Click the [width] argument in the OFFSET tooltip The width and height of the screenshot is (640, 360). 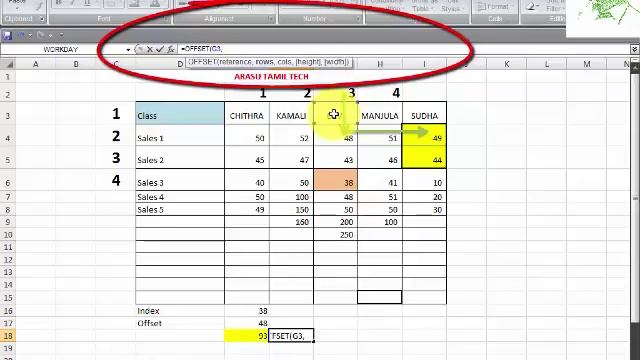(x=336, y=62)
